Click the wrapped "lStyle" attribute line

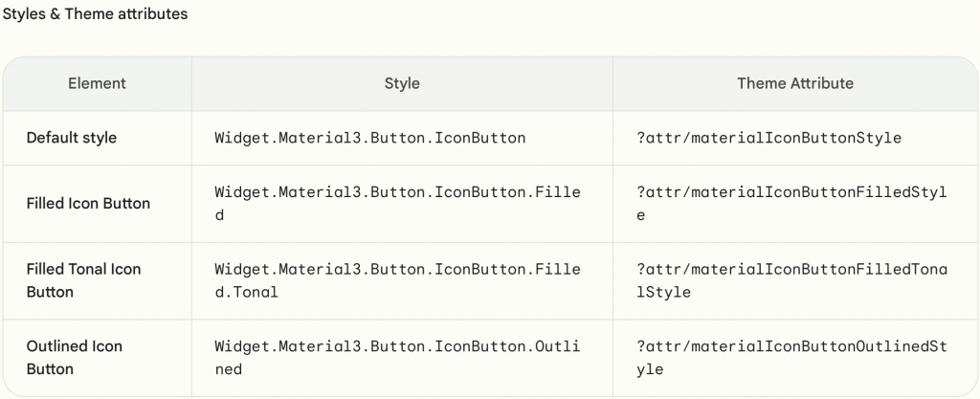[x=663, y=292]
